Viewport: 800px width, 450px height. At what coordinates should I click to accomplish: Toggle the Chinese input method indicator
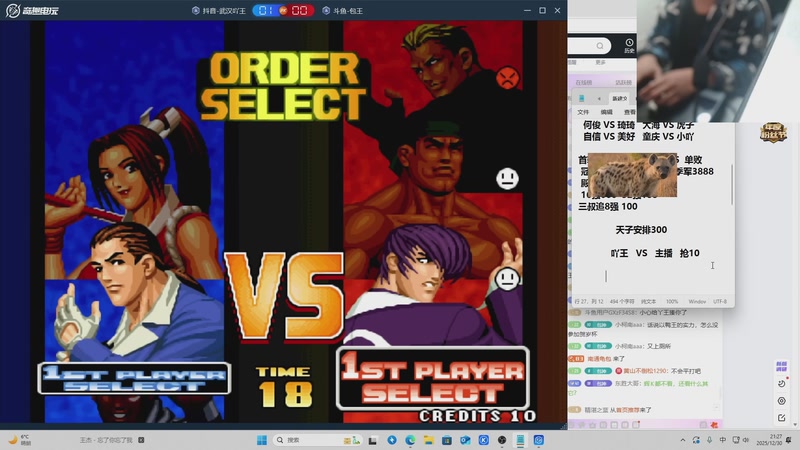click(x=722, y=440)
